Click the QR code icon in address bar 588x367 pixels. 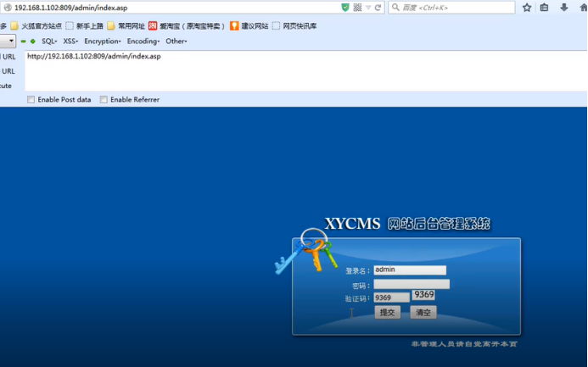click(x=357, y=8)
